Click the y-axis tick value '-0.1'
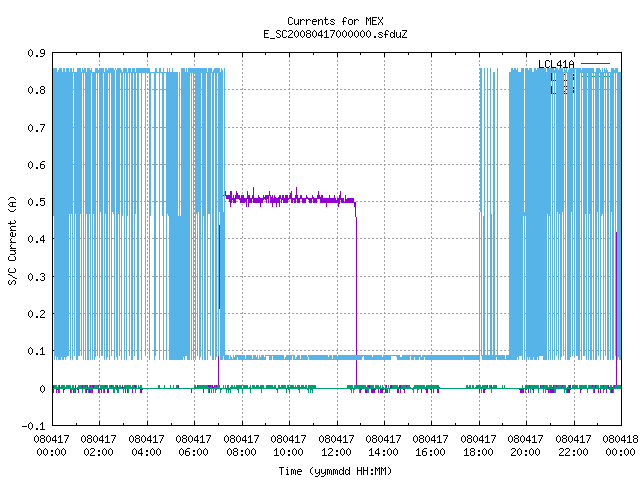 (x=34, y=426)
